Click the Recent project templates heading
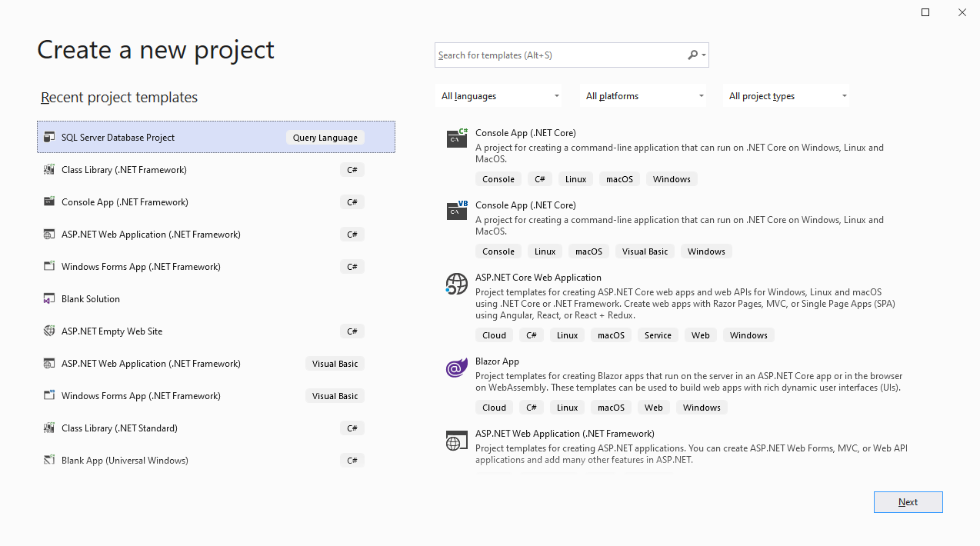This screenshot has width=980, height=546. click(x=119, y=98)
